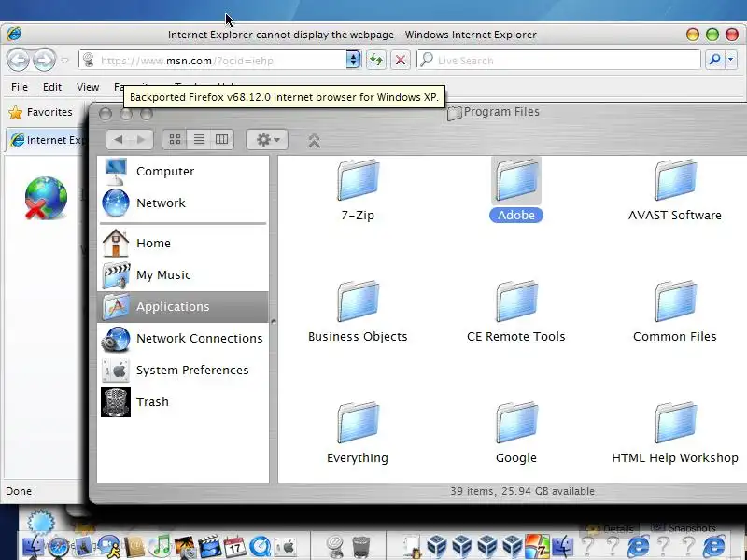Select Network in the sidebar
This screenshot has width=747, height=560.
(183, 203)
